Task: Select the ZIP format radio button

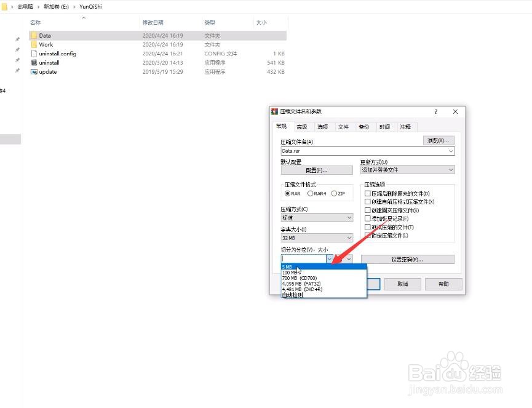Action: 334,193
